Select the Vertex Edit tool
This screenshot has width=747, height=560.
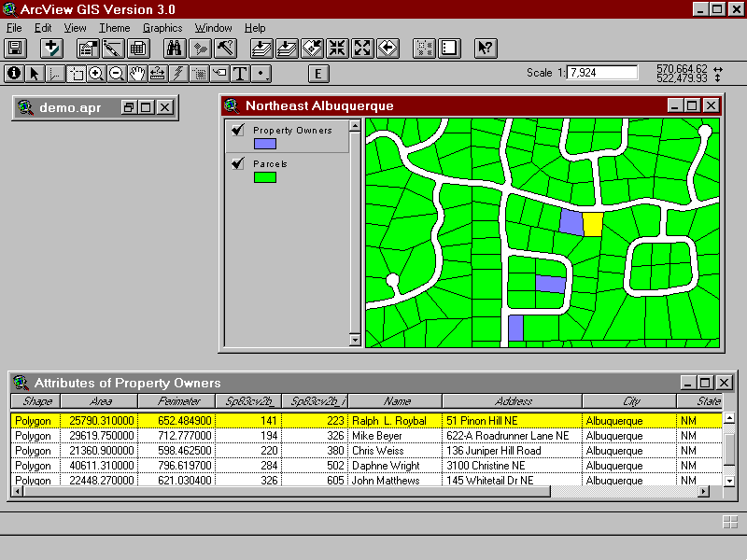tap(55, 74)
